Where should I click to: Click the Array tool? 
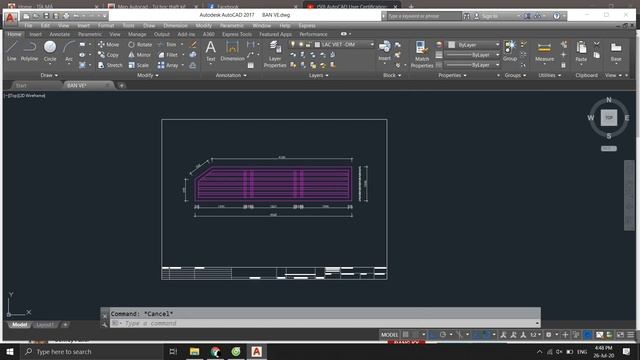168,65
